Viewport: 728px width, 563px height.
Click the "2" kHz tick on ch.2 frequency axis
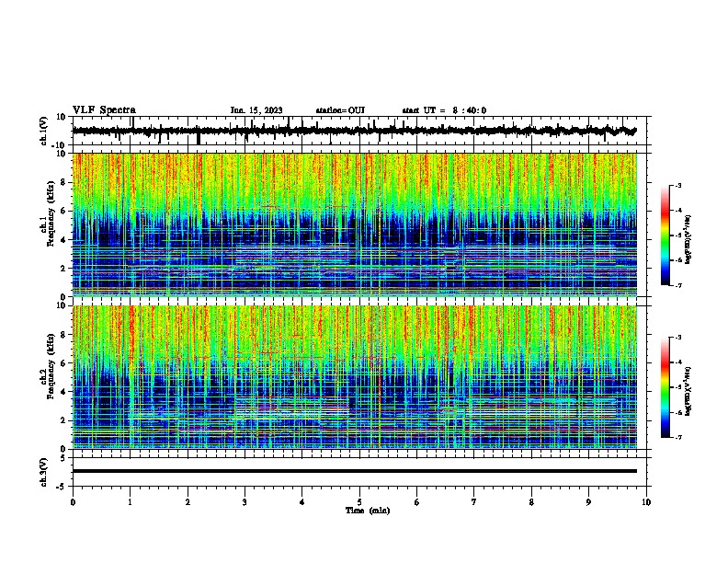click(x=64, y=420)
